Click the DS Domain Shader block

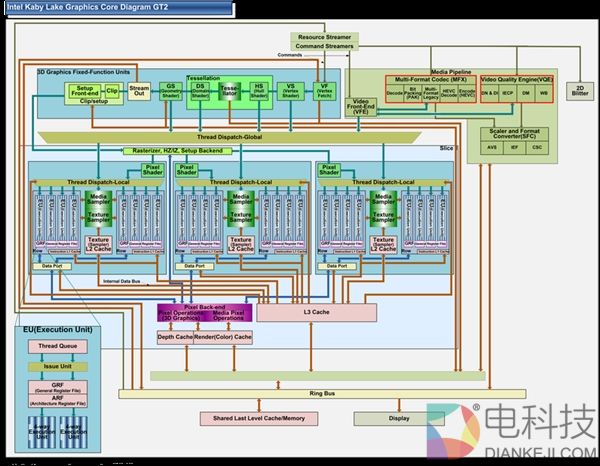(x=201, y=91)
